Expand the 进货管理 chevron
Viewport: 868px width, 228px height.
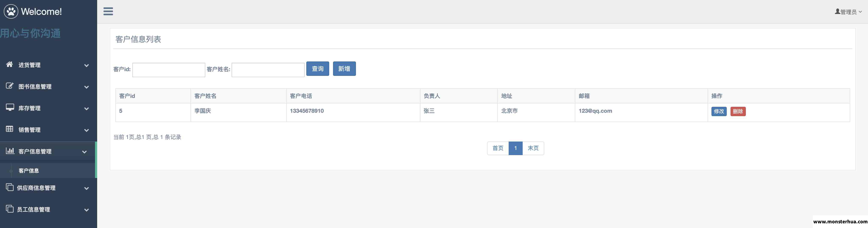pos(87,65)
